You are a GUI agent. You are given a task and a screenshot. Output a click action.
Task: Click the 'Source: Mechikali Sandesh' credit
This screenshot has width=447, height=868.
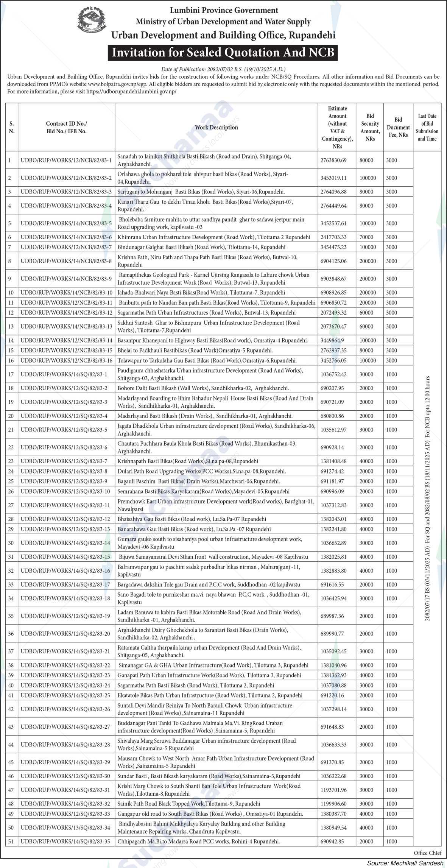[x=405, y=861]
